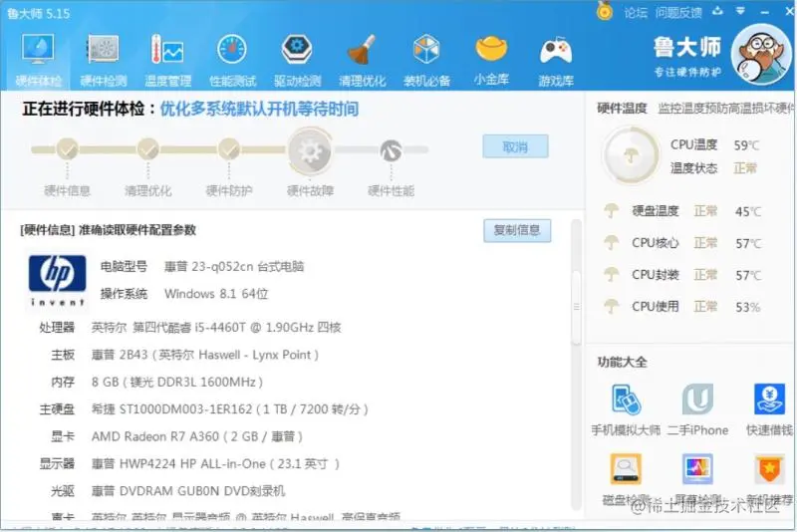Screen dimensions: 797x532
Task: Open 磁盘检测 disk check icon
Action: pyautogui.click(x=626, y=469)
